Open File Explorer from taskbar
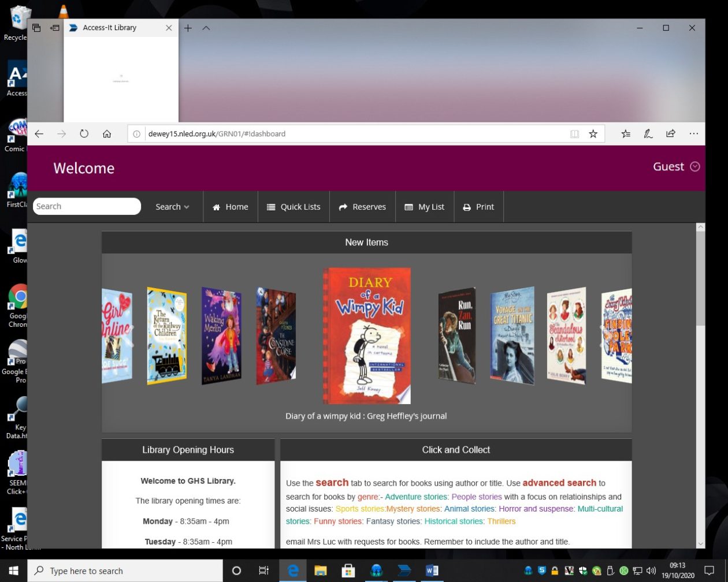The image size is (728, 582). point(321,570)
